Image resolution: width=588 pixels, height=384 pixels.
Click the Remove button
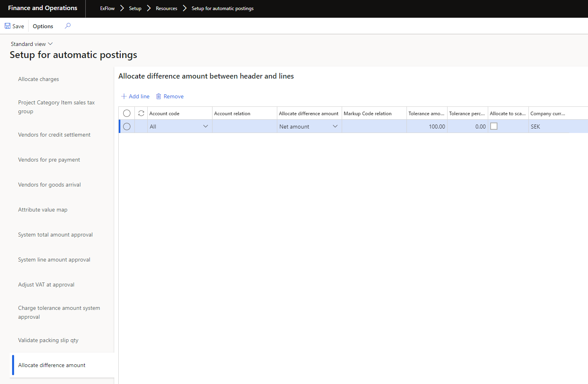[170, 96]
